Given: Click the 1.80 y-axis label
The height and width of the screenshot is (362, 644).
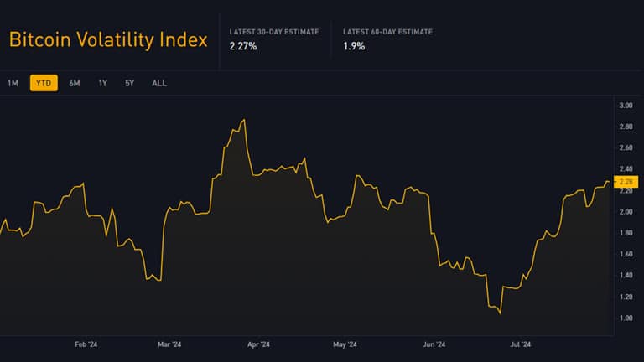Looking at the screenshot, I should coord(626,233).
